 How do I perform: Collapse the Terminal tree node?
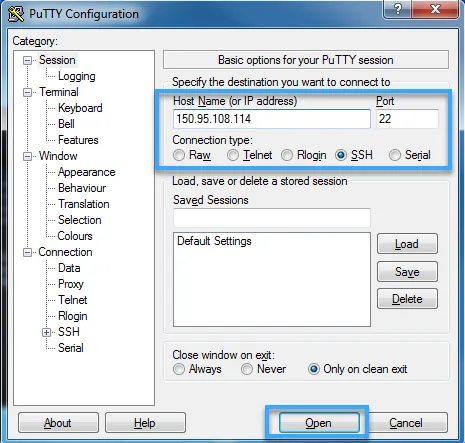(27, 92)
